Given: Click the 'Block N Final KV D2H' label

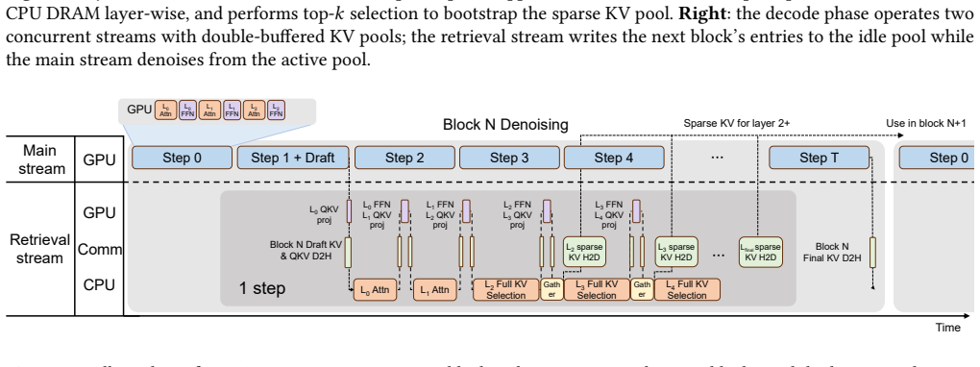Looking at the screenshot, I should pyautogui.click(x=832, y=252).
